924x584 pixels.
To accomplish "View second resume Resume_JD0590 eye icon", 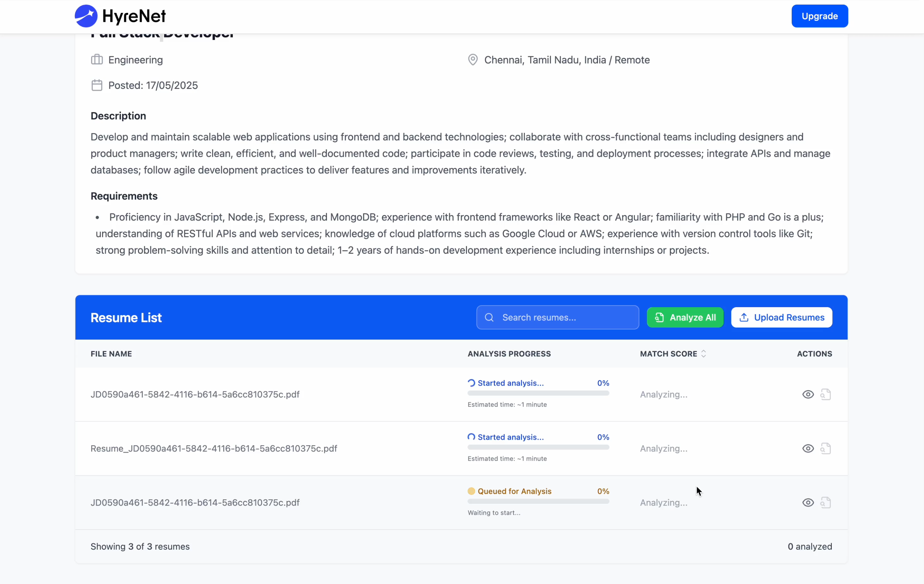I will (x=808, y=449).
